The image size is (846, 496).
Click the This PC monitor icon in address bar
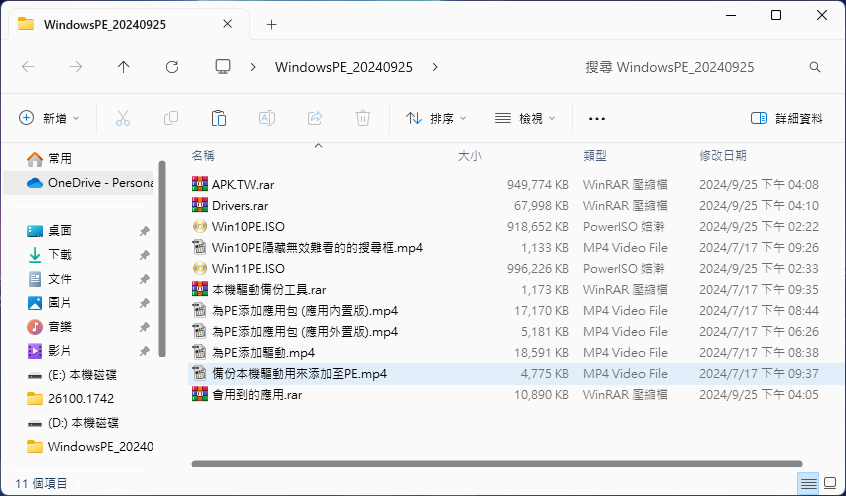(x=223, y=66)
